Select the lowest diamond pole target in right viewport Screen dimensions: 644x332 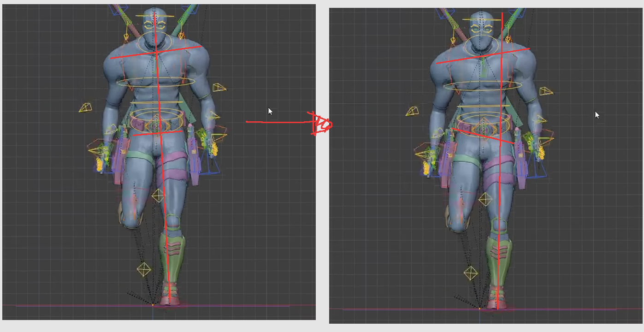tap(471, 273)
